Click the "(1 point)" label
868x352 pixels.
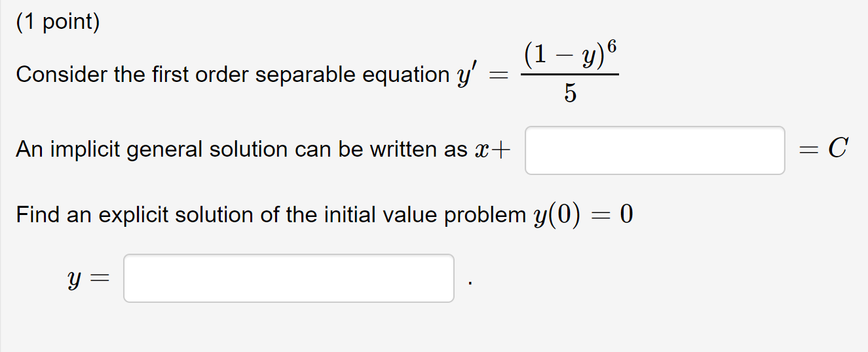[x=58, y=23]
